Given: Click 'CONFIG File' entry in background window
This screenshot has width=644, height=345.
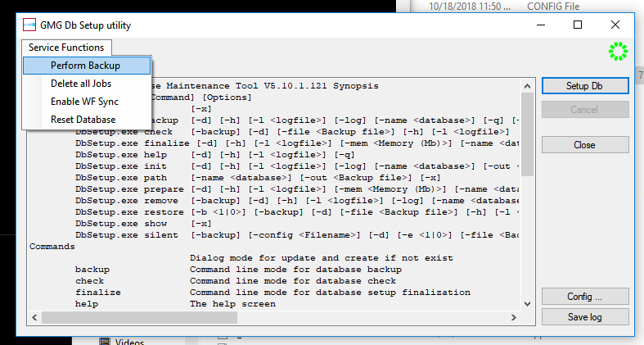Looking at the screenshot, I should [553, 7].
